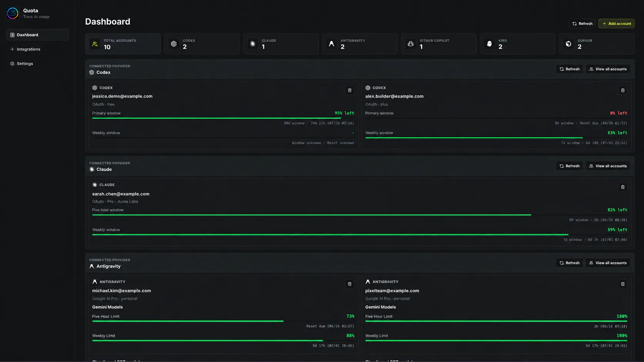View all accounts for Antigravity
The image size is (644, 362).
tap(608, 263)
